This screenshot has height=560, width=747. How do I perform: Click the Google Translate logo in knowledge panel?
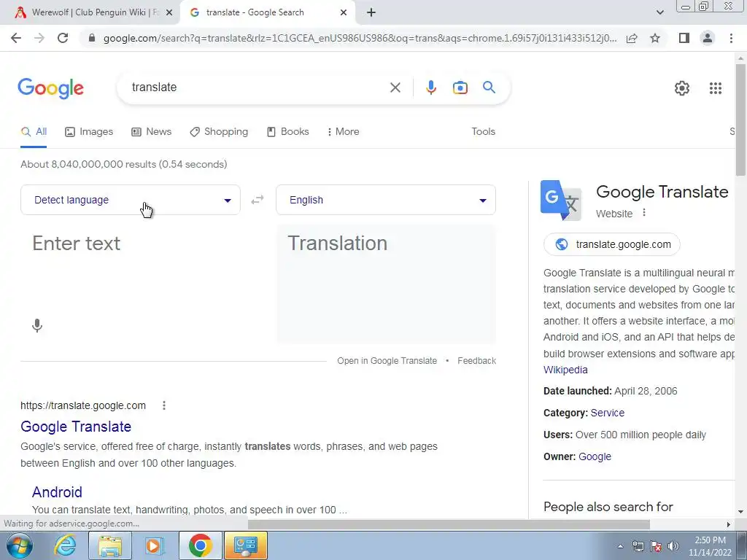(561, 201)
